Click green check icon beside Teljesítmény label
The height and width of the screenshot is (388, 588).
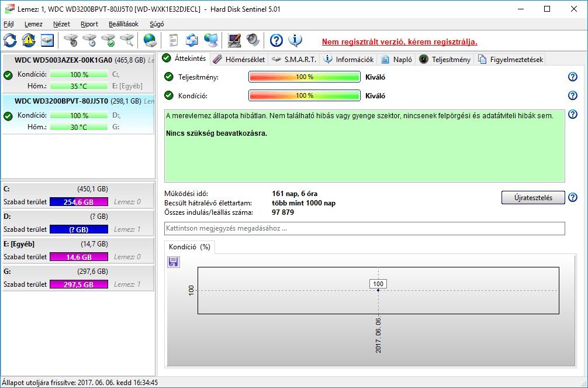[x=169, y=77]
